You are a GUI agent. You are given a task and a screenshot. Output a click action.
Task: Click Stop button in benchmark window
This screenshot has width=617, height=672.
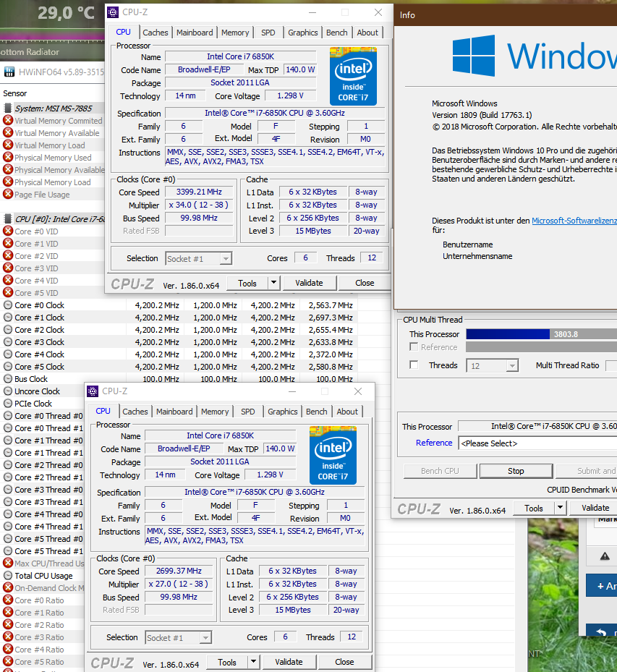[516, 471]
